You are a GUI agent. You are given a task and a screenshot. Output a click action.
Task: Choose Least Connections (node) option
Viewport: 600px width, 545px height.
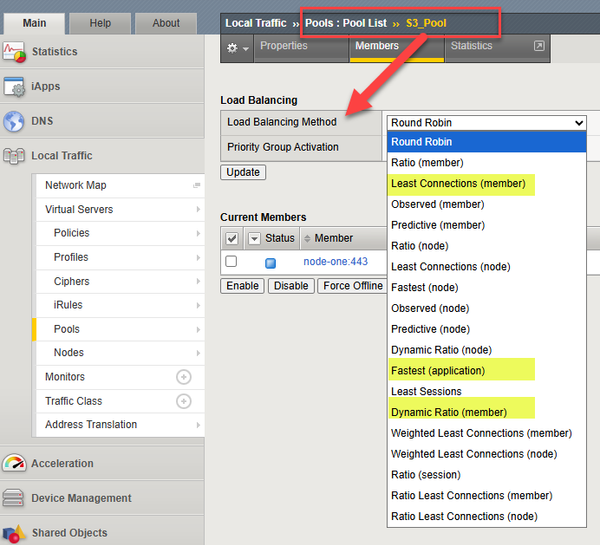486,267
